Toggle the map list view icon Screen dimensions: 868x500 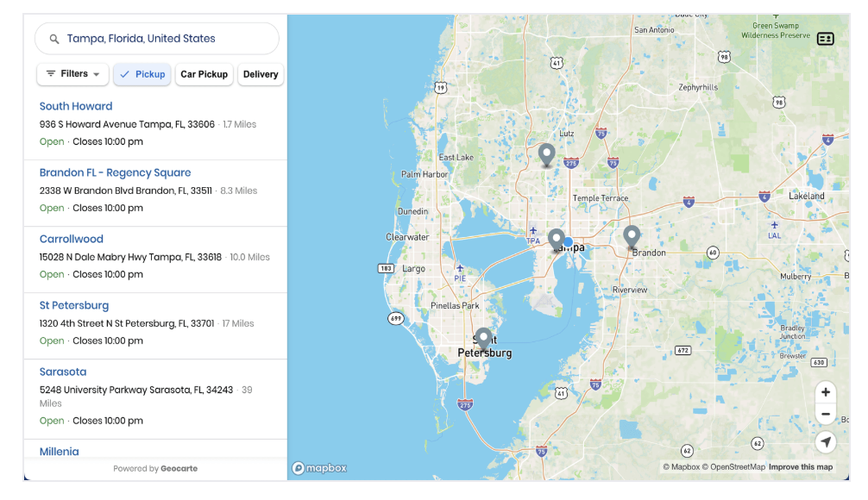tap(825, 39)
